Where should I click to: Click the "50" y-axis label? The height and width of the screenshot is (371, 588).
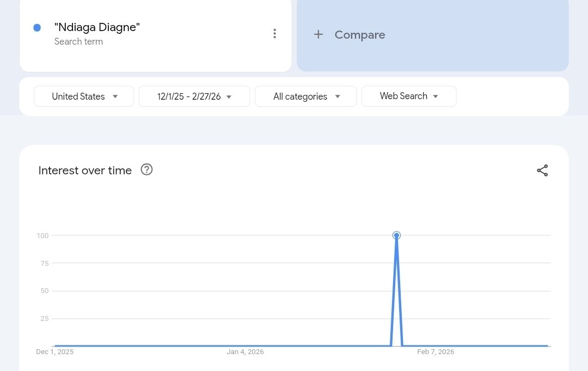[45, 291]
